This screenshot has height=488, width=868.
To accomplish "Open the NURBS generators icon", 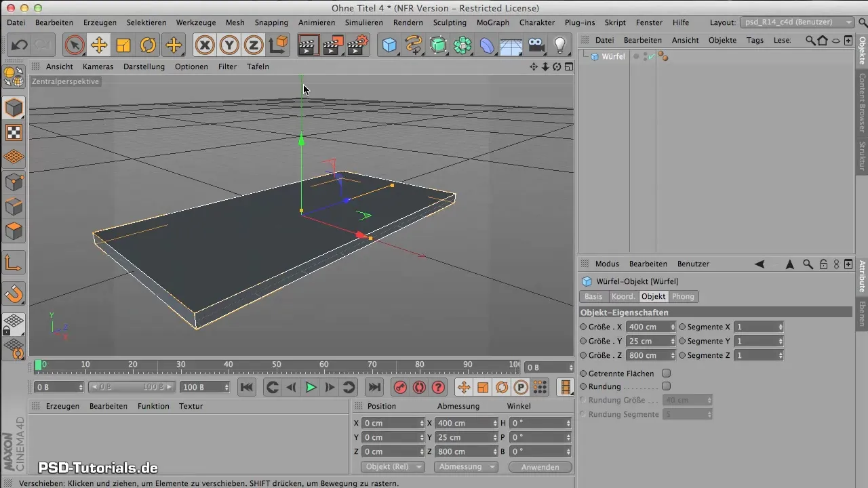I will 439,45.
